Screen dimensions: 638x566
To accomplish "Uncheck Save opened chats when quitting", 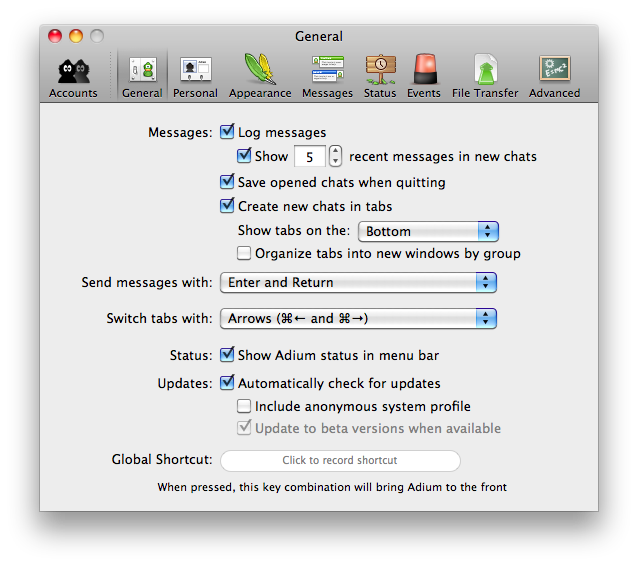I will tap(227, 182).
